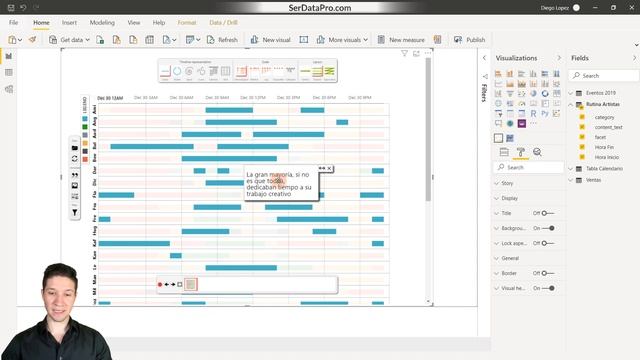This screenshot has height=360, width=640.
Task: Click the visual More options ellipsis
Action: (x=427, y=53)
